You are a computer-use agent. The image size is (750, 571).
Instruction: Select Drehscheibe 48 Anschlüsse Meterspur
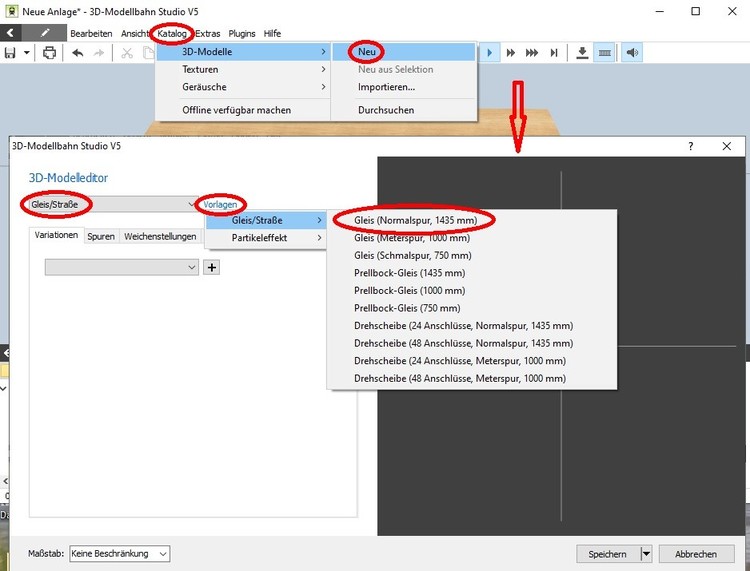[472, 378]
